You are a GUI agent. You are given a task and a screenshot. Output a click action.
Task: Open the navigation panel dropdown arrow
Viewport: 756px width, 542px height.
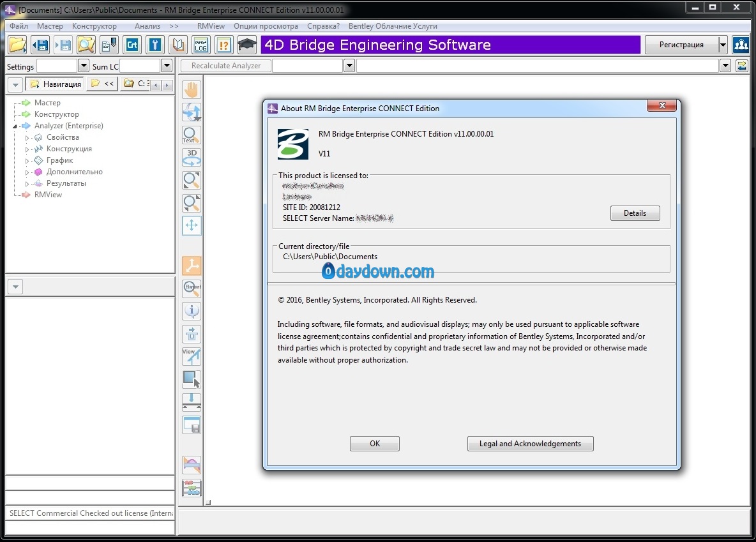coord(15,85)
